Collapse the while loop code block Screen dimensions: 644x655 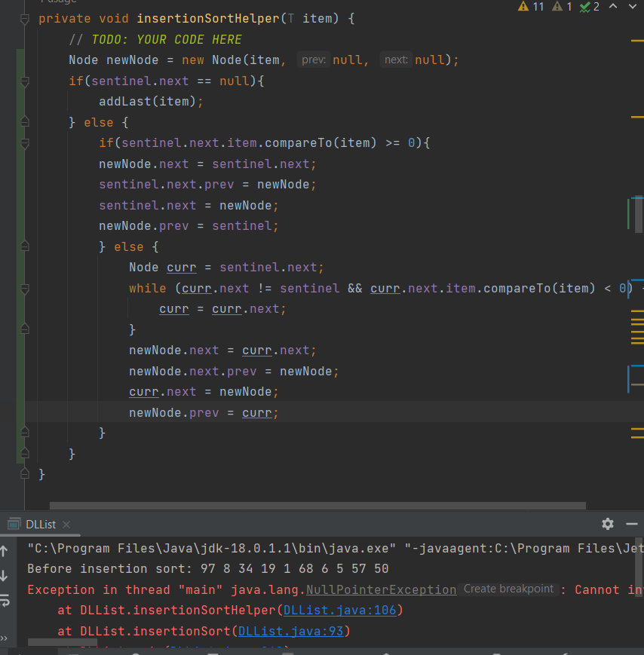click(24, 289)
